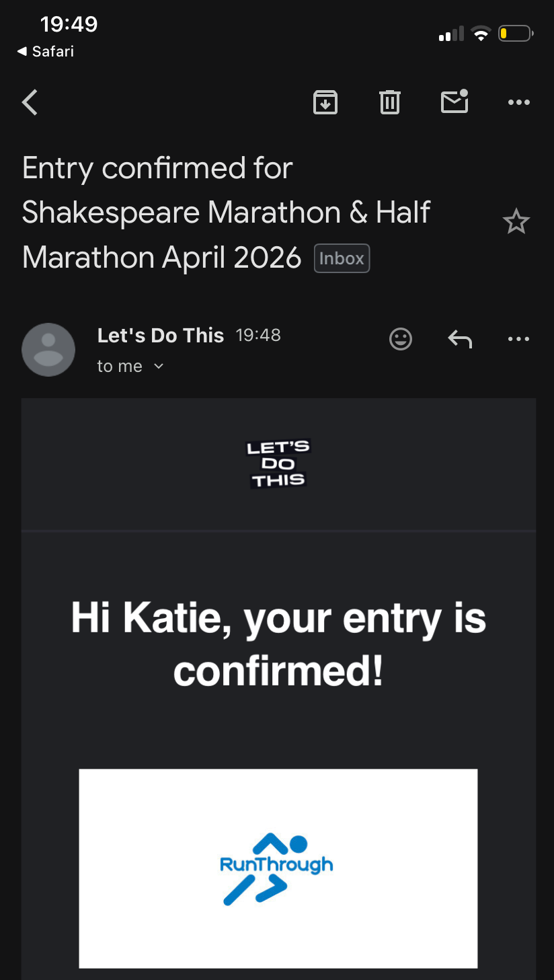Mark the email as unread
The height and width of the screenshot is (980, 554).
point(454,102)
